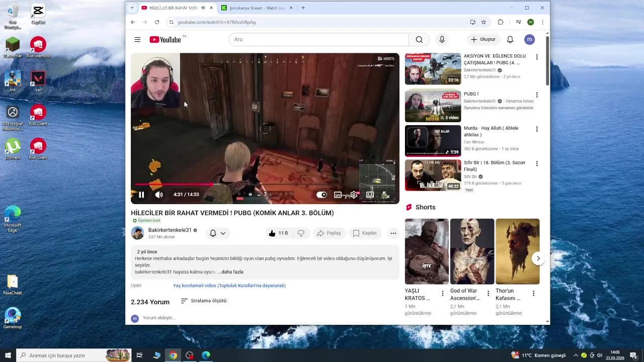Open Microsoft Edge from the taskbar
This screenshot has width=644, height=362.
[206, 355]
